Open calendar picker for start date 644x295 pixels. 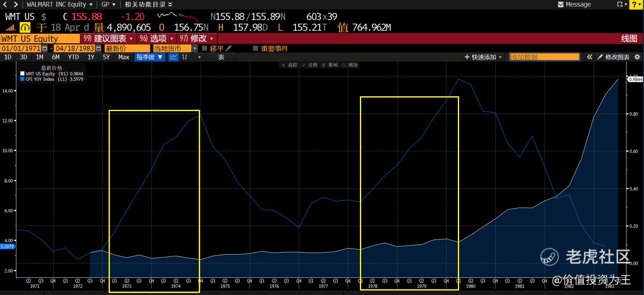coord(45,48)
